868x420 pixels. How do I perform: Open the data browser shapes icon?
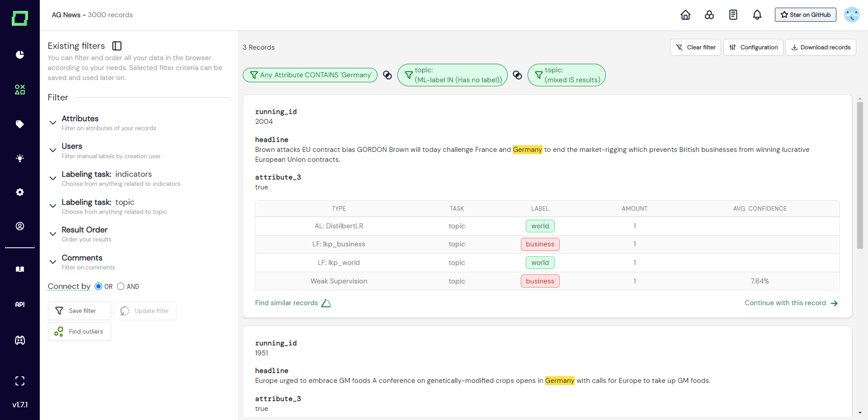click(x=20, y=90)
